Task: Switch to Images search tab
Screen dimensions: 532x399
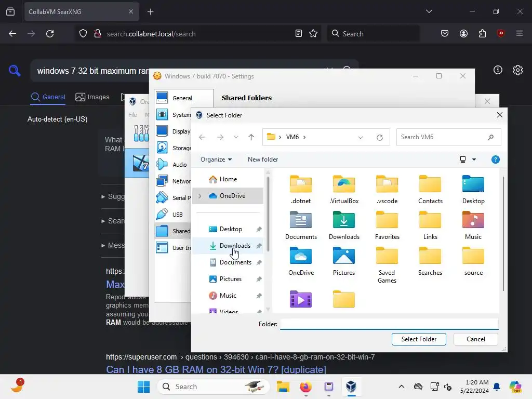Action: pyautogui.click(x=92, y=97)
